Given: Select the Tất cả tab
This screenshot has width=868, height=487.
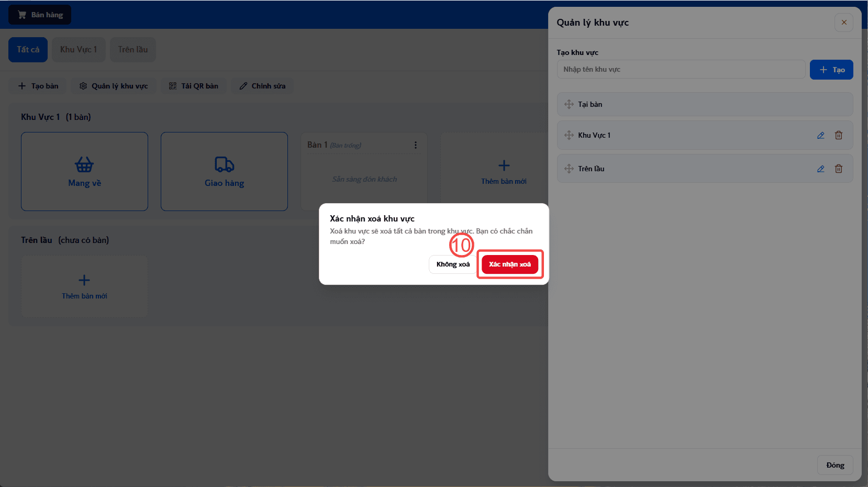Looking at the screenshot, I should [28, 50].
